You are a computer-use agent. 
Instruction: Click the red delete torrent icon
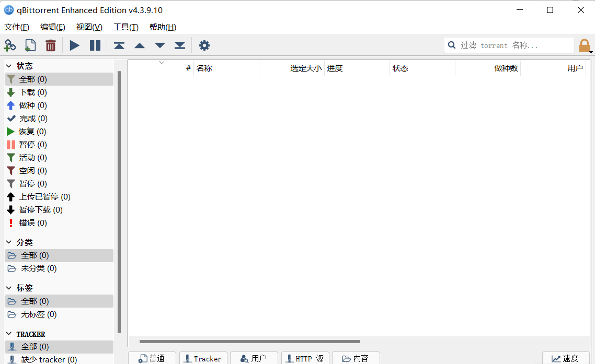pyautogui.click(x=51, y=45)
